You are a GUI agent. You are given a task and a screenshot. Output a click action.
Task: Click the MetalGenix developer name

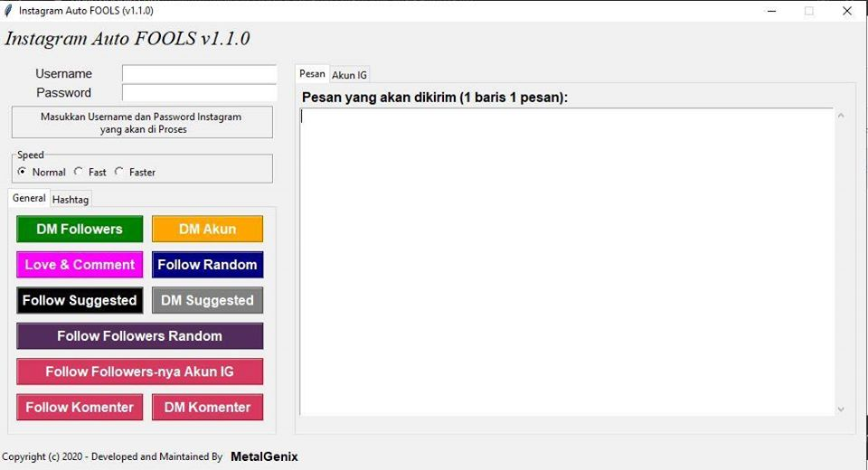264,456
